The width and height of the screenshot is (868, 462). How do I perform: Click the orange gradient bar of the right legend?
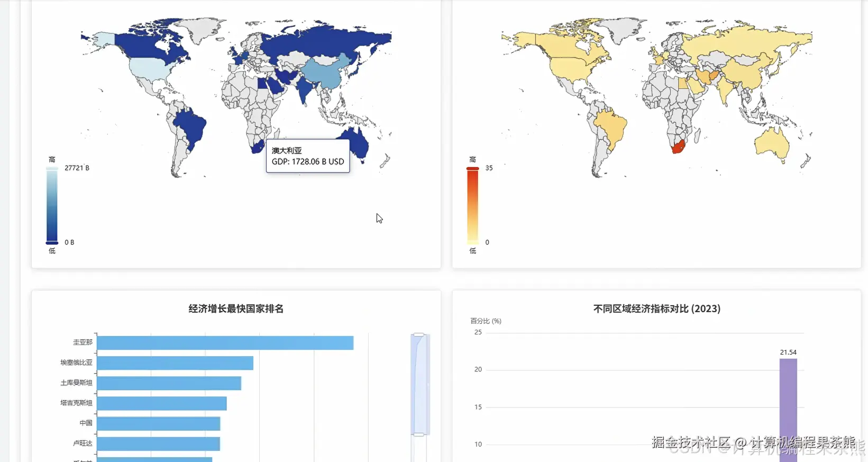pyautogui.click(x=473, y=205)
